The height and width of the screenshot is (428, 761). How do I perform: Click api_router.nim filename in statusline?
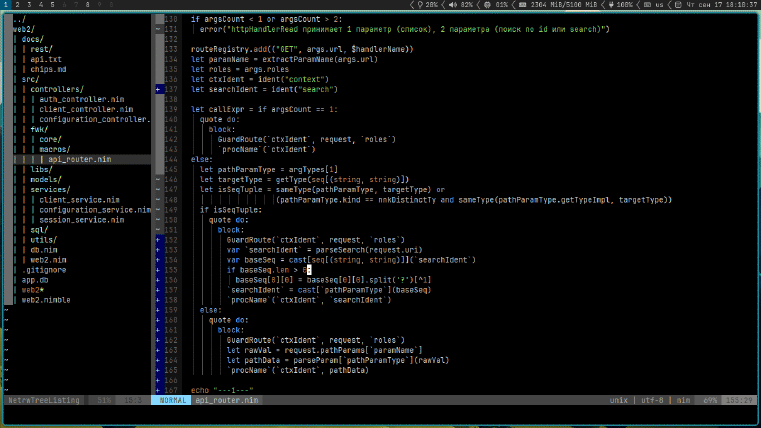point(227,400)
